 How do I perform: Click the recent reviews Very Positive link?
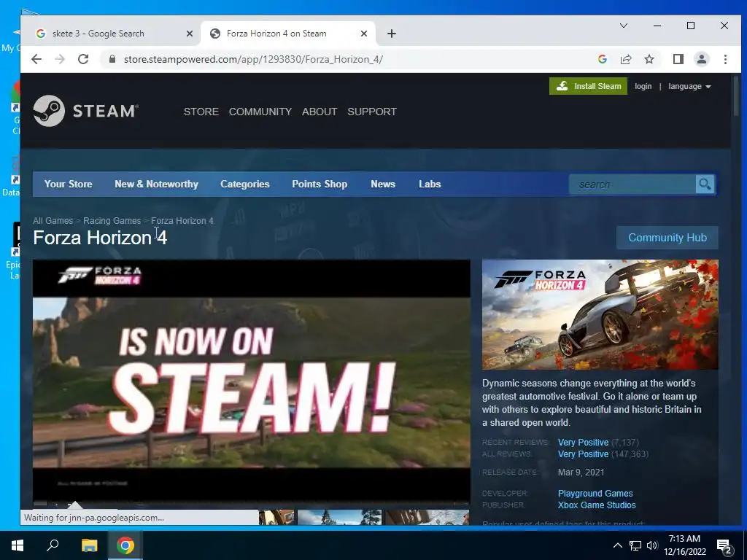point(583,443)
